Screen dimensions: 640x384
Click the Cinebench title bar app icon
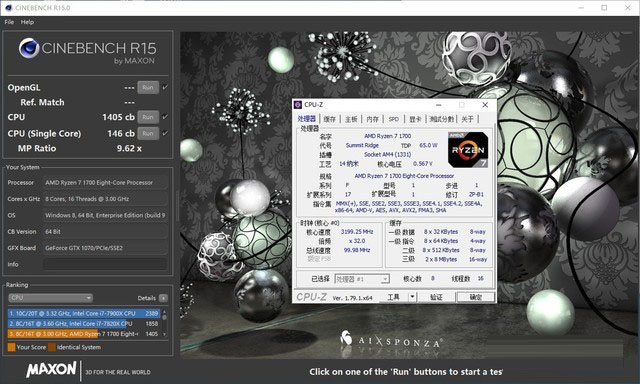(x=9, y=8)
